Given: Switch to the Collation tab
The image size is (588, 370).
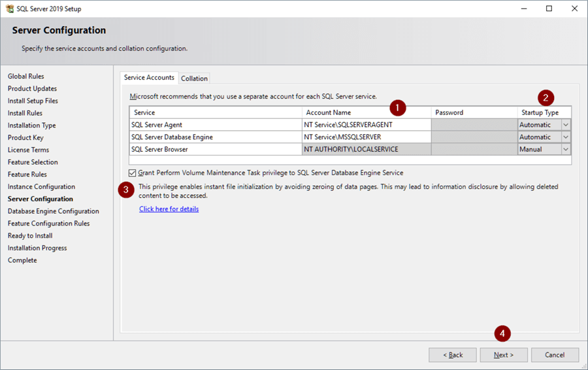Looking at the screenshot, I should point(194,78).
